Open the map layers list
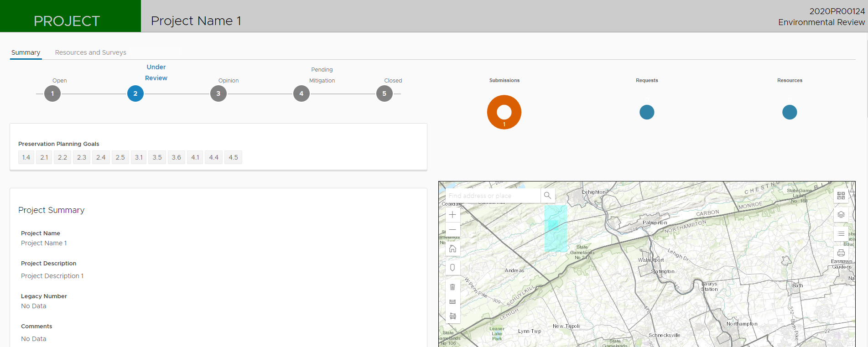This screenshot has width=868, height=347. pyautogui.click(x=841, y=215)
